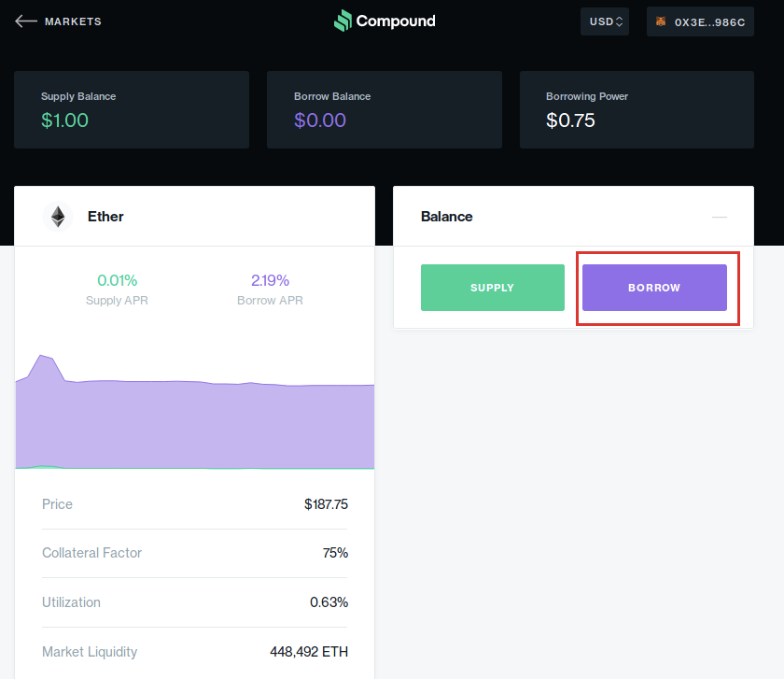The width and height of the screenshot is (784, 679).
Task: Click the Utilization label
Action: coord(71,601)
